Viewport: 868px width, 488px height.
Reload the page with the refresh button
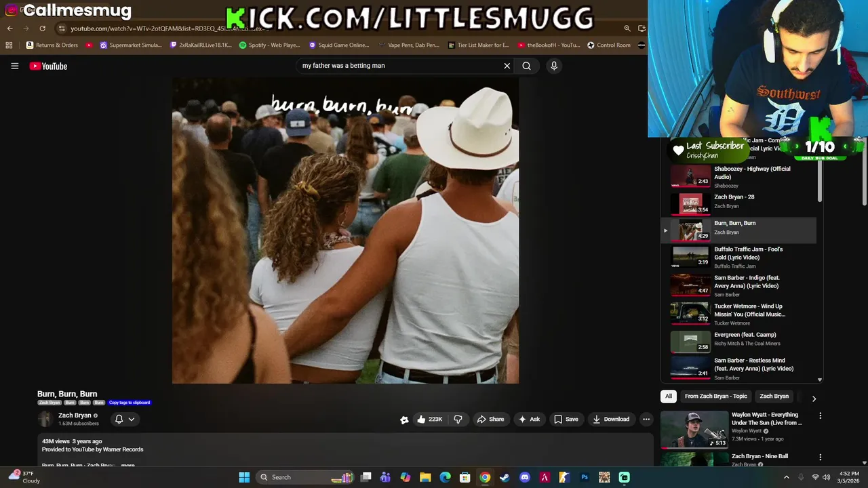(x=42, y=28)
